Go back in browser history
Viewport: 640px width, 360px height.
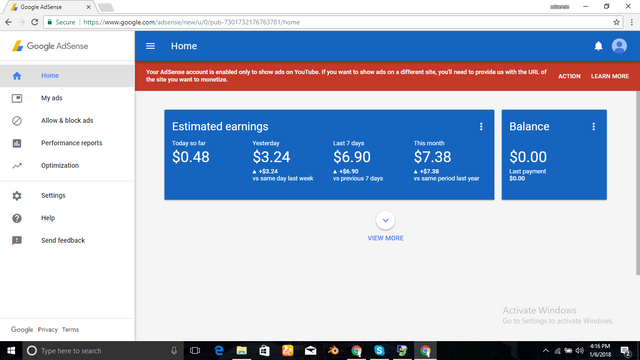pos(9,22)
